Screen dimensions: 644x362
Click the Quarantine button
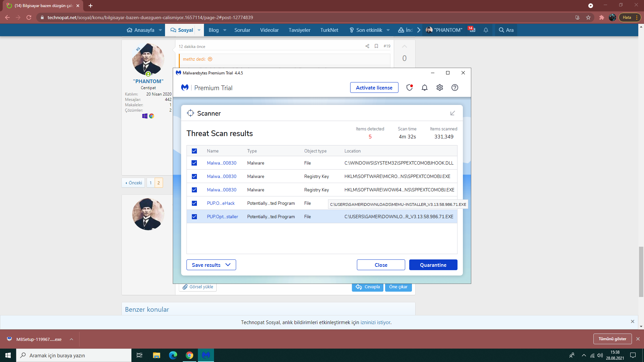433,265
